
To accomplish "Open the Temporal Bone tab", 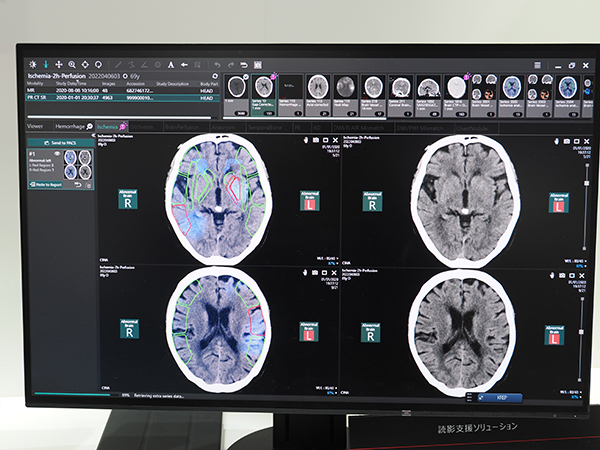I will 266,127.
